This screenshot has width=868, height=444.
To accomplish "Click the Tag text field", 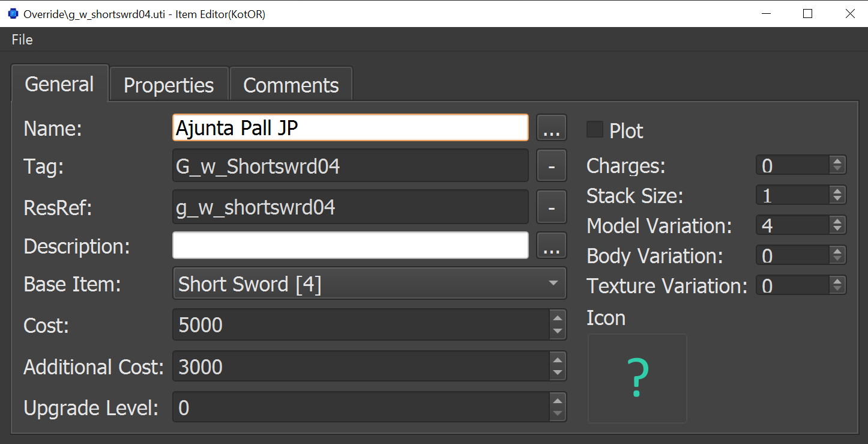I will click(350, 166).
